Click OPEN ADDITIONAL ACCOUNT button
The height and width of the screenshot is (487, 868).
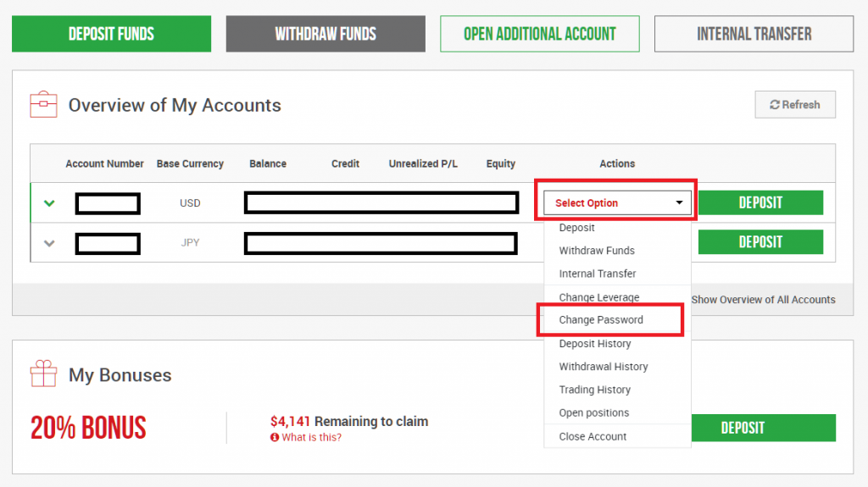540,34
